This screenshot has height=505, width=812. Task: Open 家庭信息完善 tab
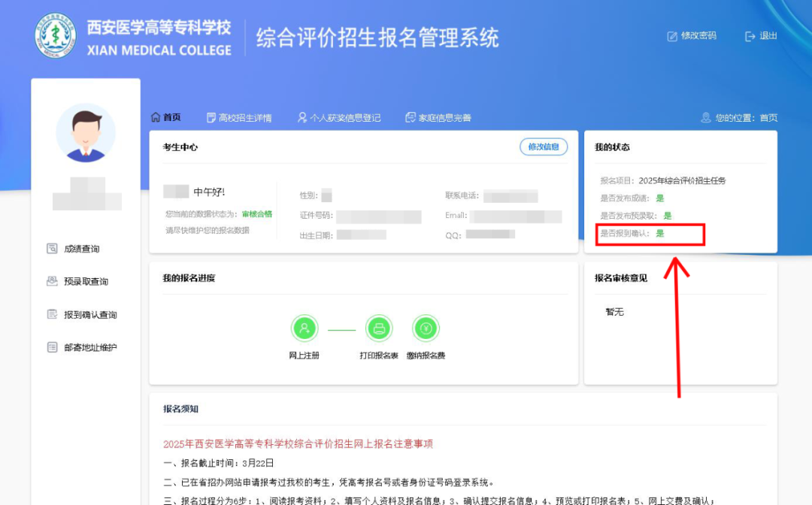coord(438,117)
